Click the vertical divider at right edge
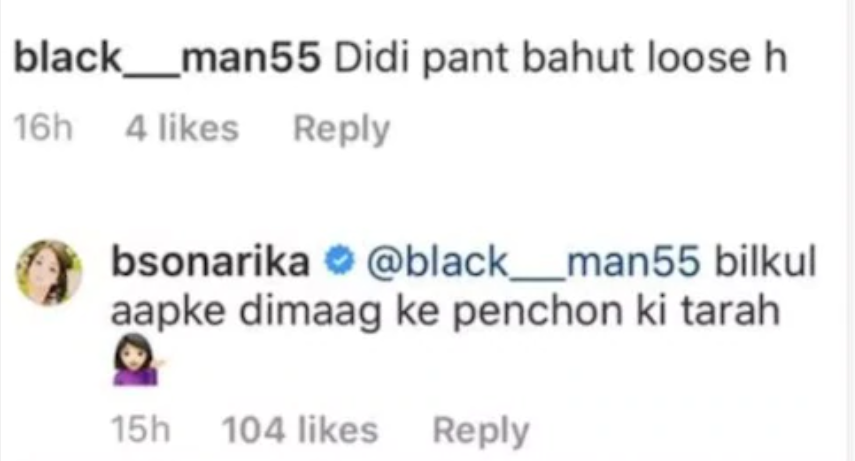Image resolution: width=855 pixels, height=461 pixels. (850, 230)
